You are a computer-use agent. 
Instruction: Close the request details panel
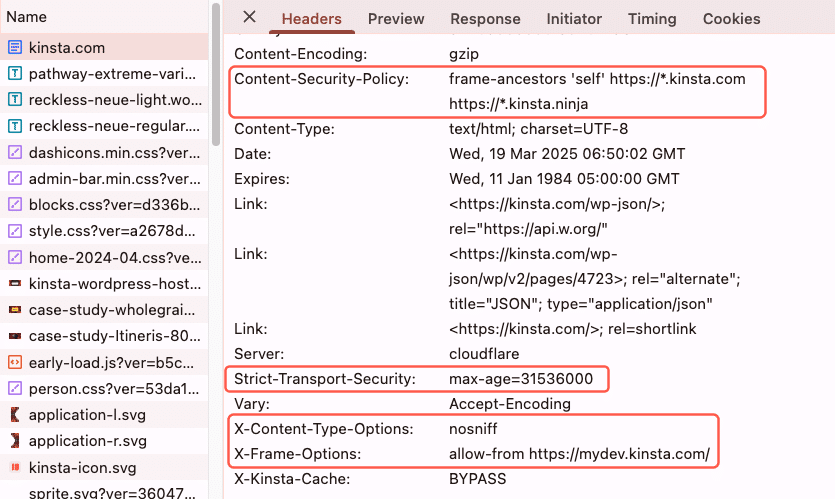pyautogui.click(x=249, y=17)
